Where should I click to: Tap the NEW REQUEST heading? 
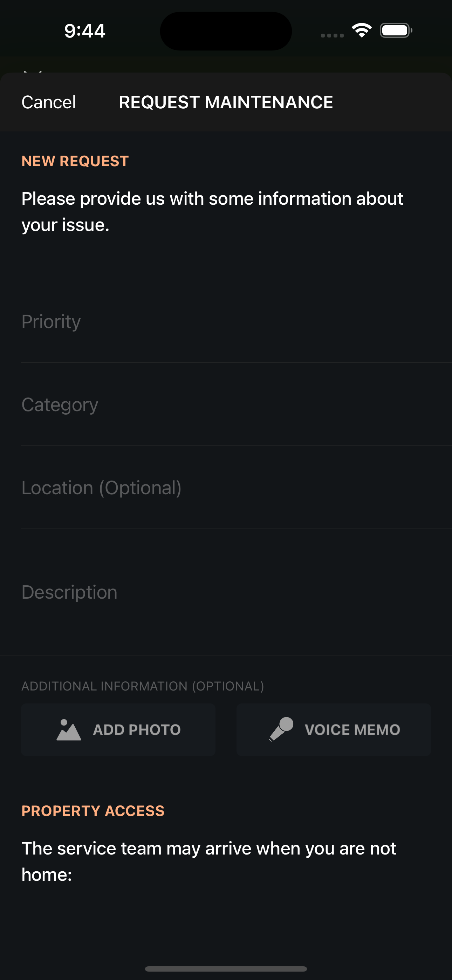[x=75, y=161]
